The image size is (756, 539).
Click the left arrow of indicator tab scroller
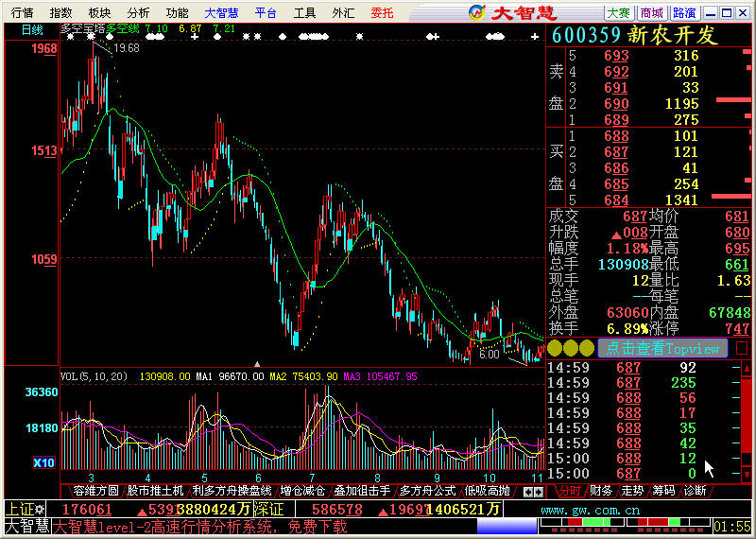tap(528, 492)
